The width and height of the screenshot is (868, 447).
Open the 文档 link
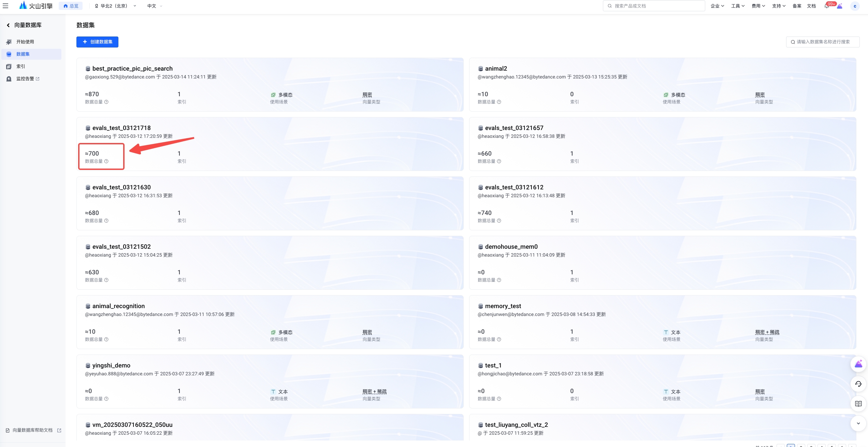pyautogui.click(x=811, y=6)
